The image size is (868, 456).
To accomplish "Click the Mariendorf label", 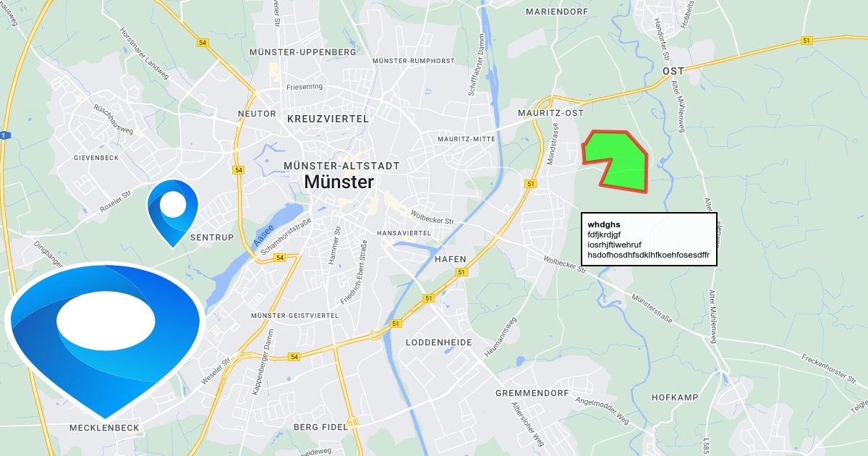I will 560,12.
